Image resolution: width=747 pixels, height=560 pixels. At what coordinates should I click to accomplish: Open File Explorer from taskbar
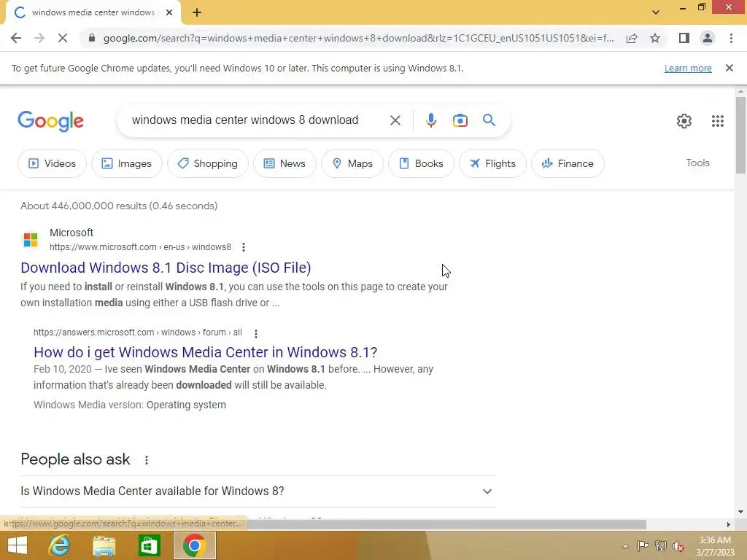click(104, 545)
